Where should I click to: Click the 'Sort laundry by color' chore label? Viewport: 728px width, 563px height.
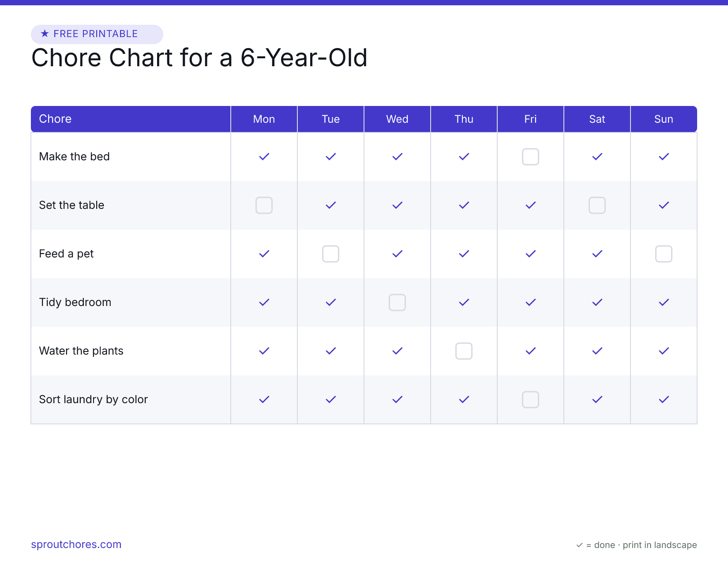pyautogui.click(x=93, y=400)
